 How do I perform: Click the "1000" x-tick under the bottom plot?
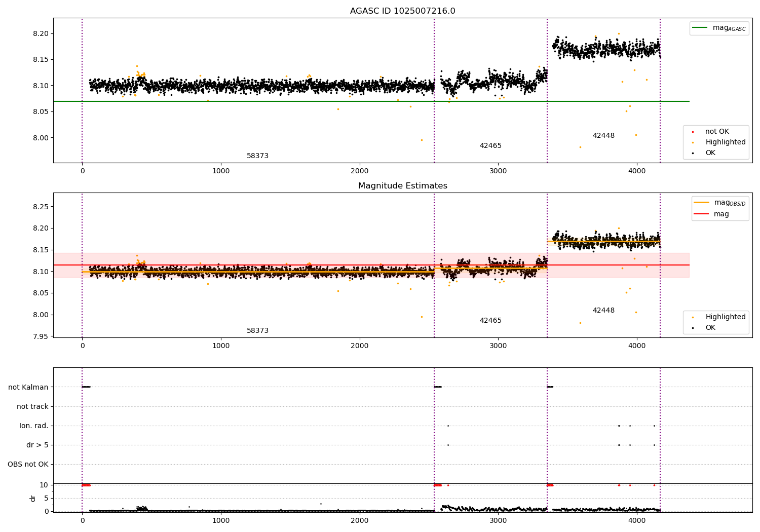(x=221, y=520)
